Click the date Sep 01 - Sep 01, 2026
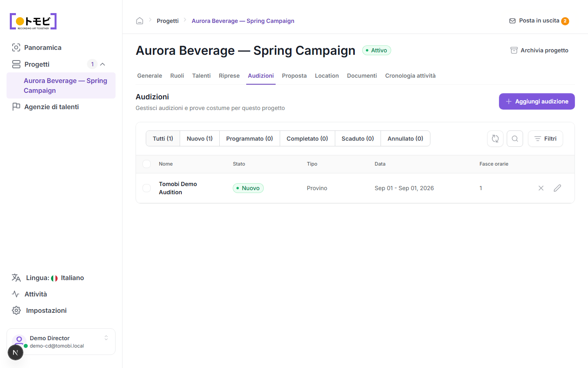Viewport: 588px width, 368px height. 404,188
